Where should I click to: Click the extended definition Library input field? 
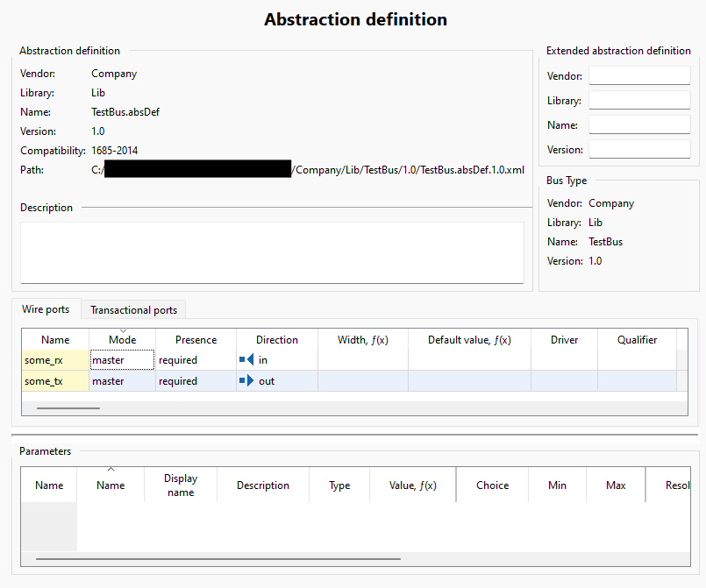pyautogui.click(x=639, y=100)
